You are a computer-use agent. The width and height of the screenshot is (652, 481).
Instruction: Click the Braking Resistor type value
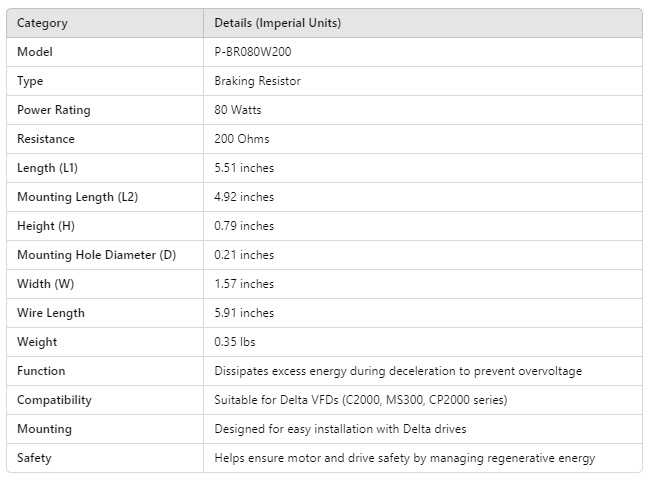257,81
